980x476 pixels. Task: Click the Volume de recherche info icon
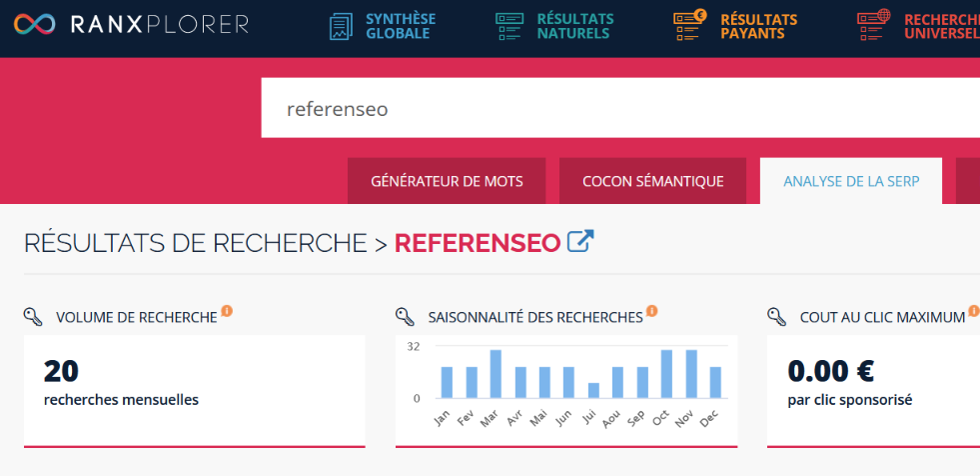pyautogui.click(x=227, y=311)
